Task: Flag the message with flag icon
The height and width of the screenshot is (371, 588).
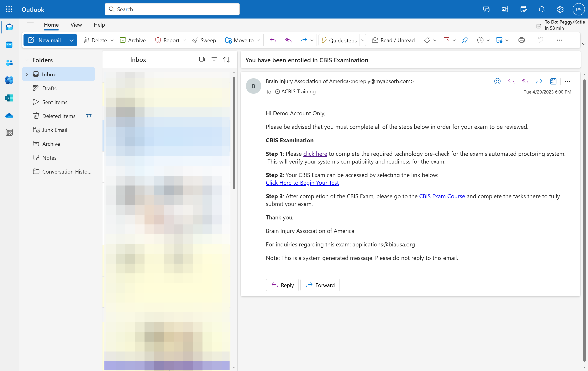Action: tap(446, 40)
